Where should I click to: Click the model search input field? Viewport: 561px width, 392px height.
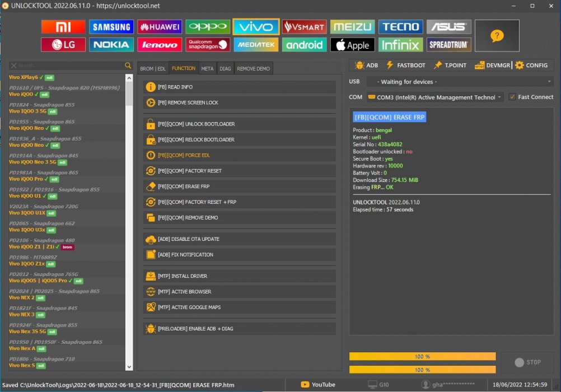(x=70, y=66)
